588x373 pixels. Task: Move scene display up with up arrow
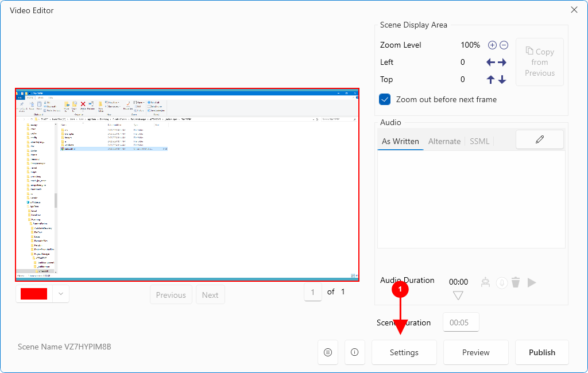(491, 80)
